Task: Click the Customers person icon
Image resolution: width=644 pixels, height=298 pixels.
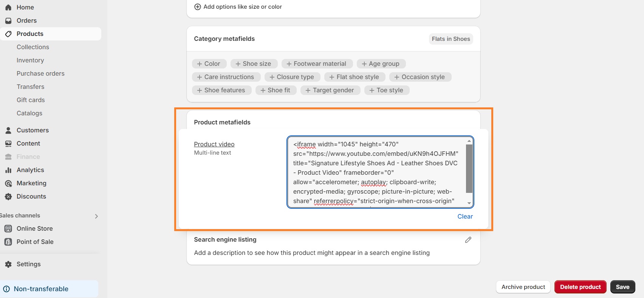Action: (8, 130)
